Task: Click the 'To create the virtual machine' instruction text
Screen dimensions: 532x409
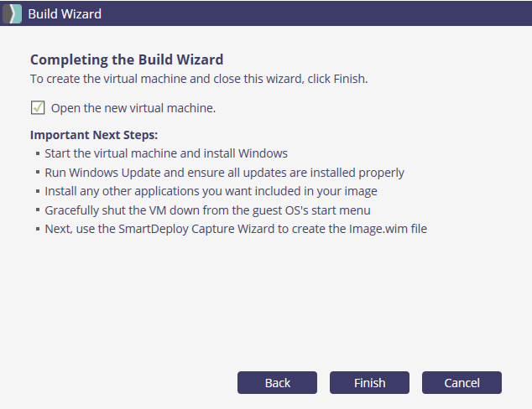Action: pos(199,79)
